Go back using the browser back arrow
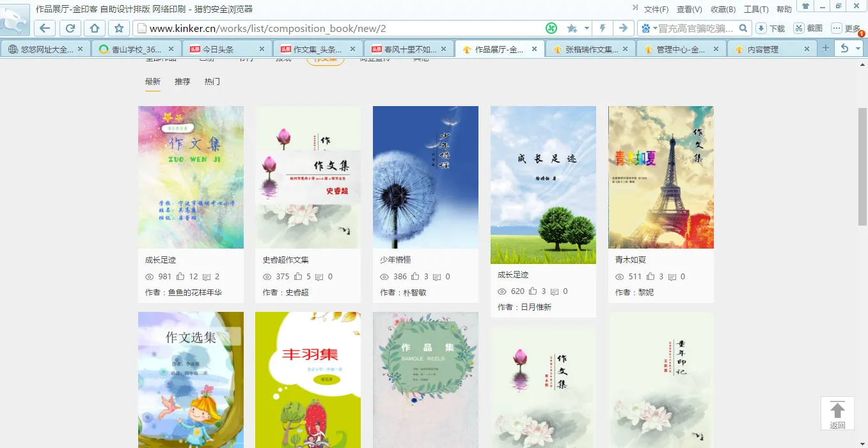Viewport: 868px width, 448px height. coord(44,28)
